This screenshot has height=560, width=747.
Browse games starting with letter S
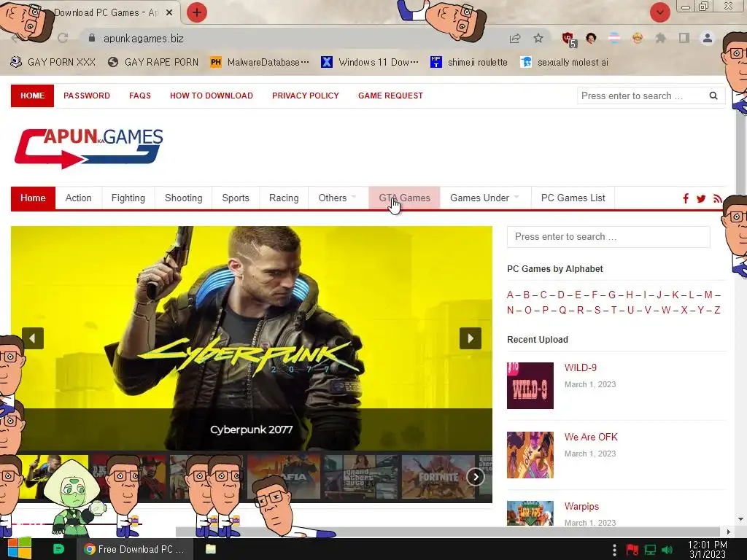point(597,311)
